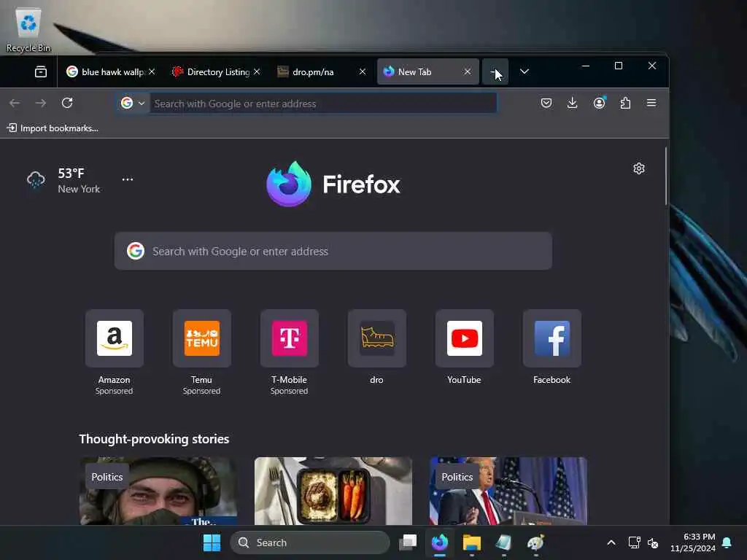Open new tab personalize gear icon
The width and height of the screenshot is (747, 560).
(639, 168)
